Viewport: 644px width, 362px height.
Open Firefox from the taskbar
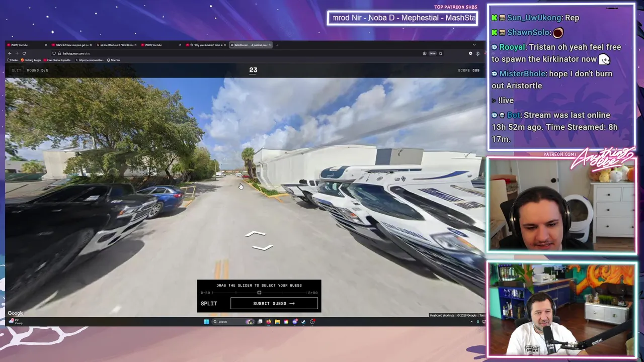coord(268,322)
